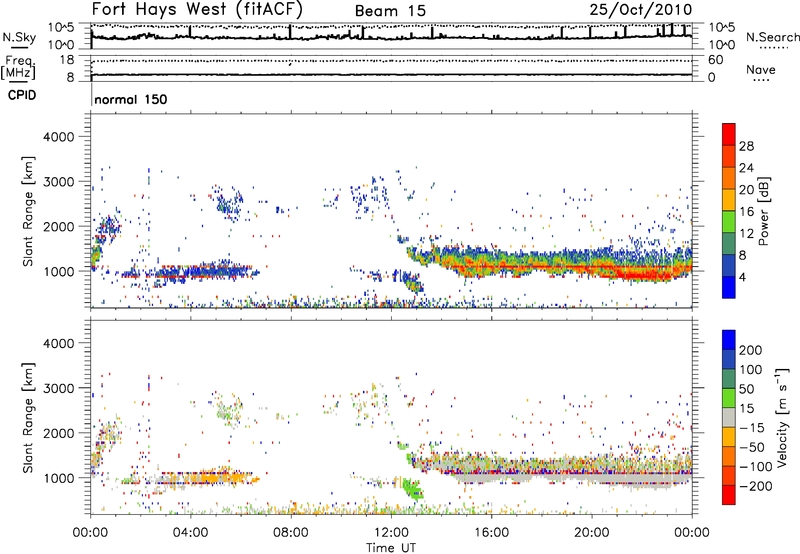This screenshot has height=554, width=800.
Task: Pick the red top segment of Power colorbar
Action: (729, 134)
